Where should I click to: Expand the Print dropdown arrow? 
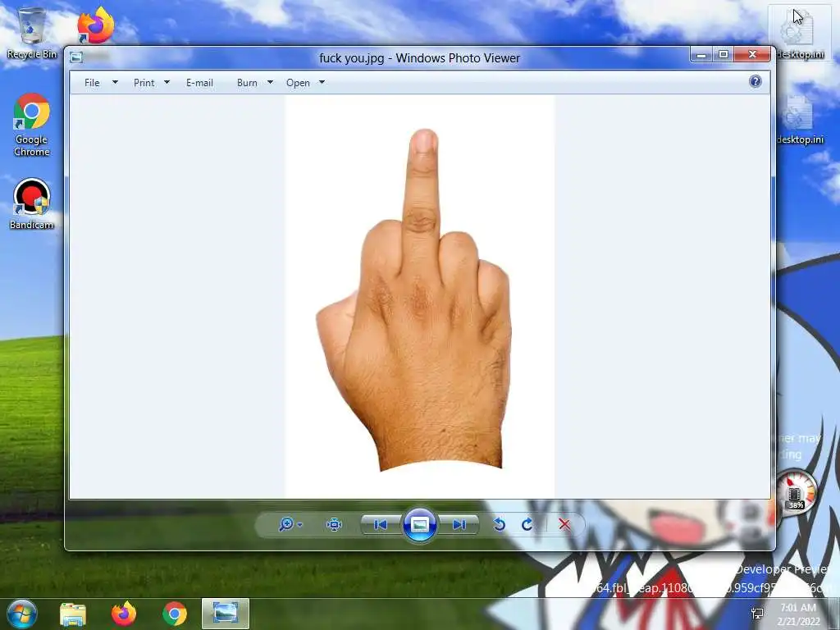[x=167, y=83]
